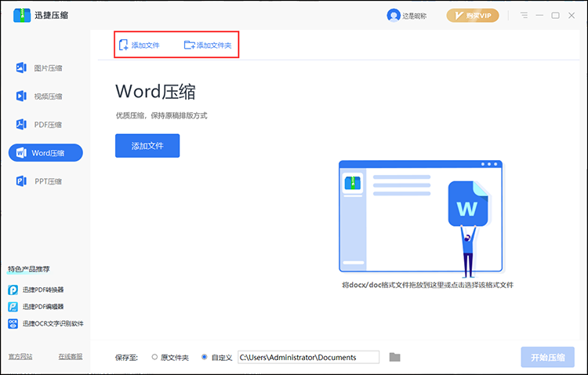Open the 官方网站 link
The height and width of the screenshot is (375, 588).
pyautogui.click(x=20, y=357)
